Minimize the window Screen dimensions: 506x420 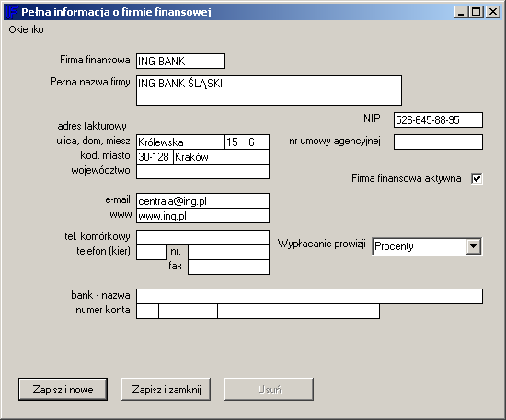[x=461, y=12]
